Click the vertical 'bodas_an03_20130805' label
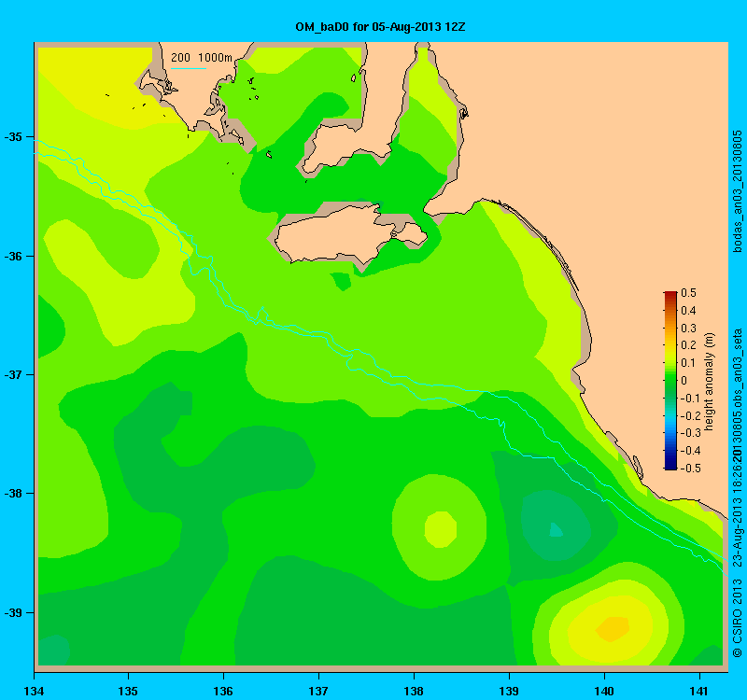The height and width of the screenshot is (700, 747). tap(738, 191)
